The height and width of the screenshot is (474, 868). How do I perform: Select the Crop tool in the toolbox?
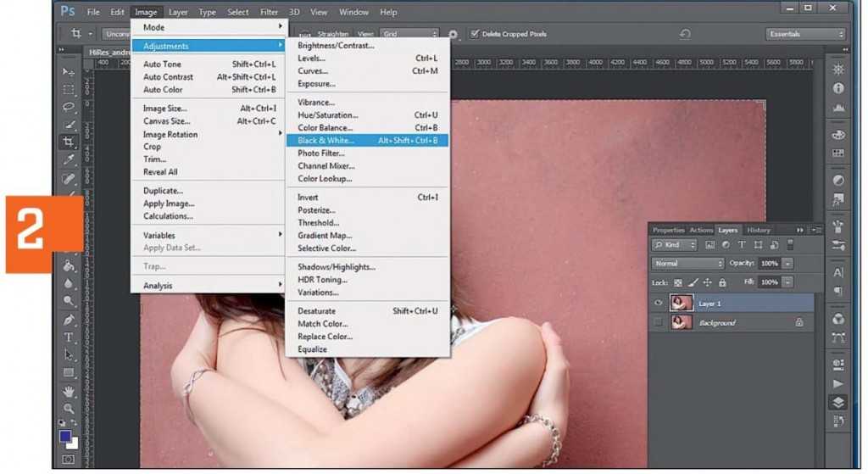(69, 142)
